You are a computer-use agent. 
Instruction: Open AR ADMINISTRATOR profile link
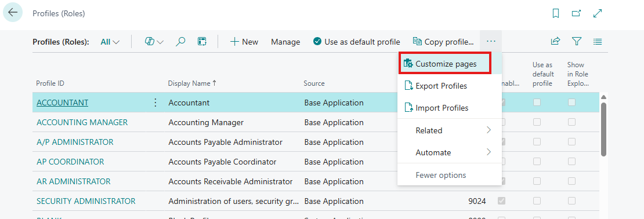click(x=74, y=181)
